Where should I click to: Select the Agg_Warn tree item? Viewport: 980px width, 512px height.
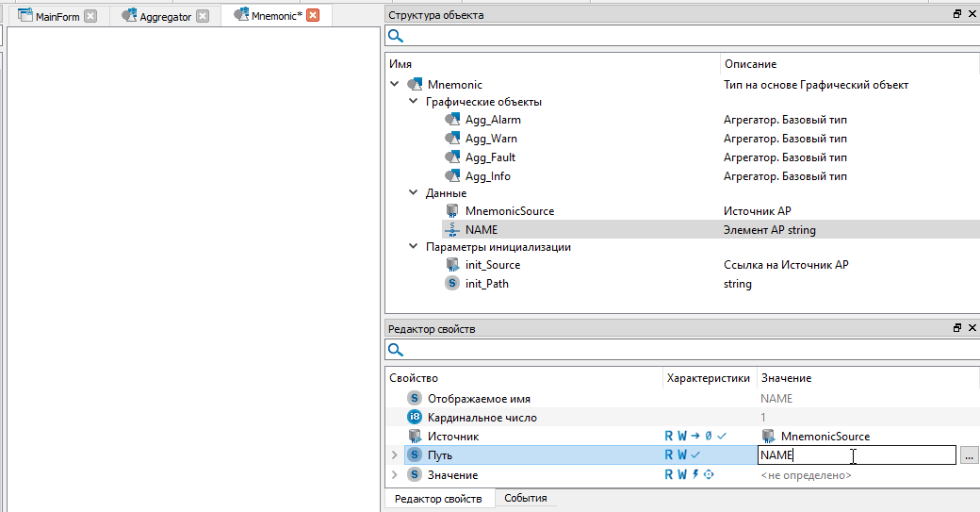(x=491, y=139)
